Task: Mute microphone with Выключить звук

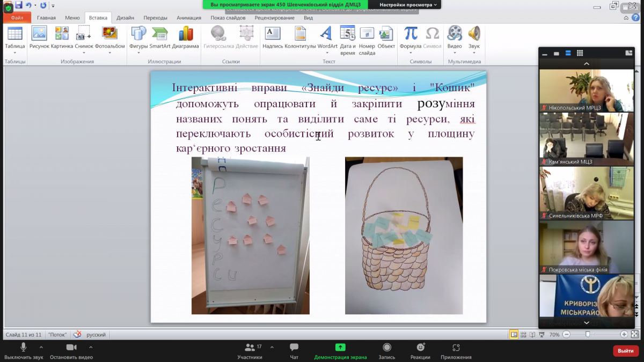Action: [24, 351]
